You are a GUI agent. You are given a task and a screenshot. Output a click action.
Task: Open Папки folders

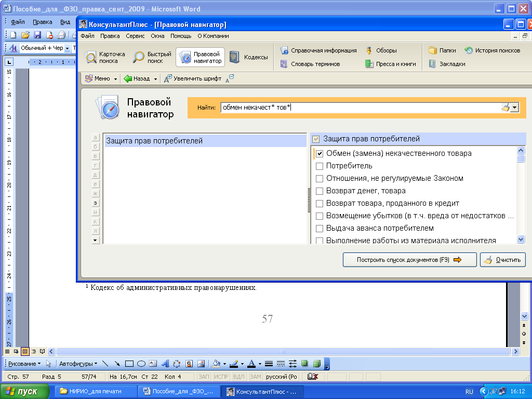click(443, 50)
